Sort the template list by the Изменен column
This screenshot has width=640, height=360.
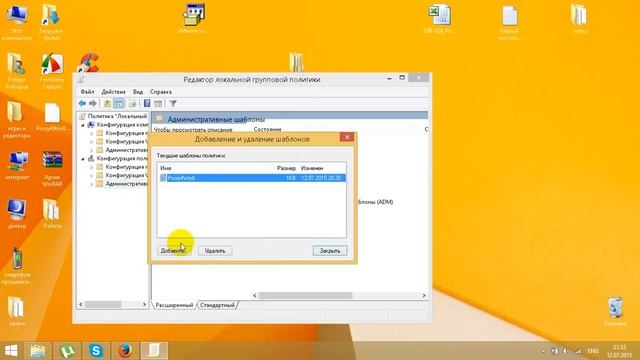point(312,168)
